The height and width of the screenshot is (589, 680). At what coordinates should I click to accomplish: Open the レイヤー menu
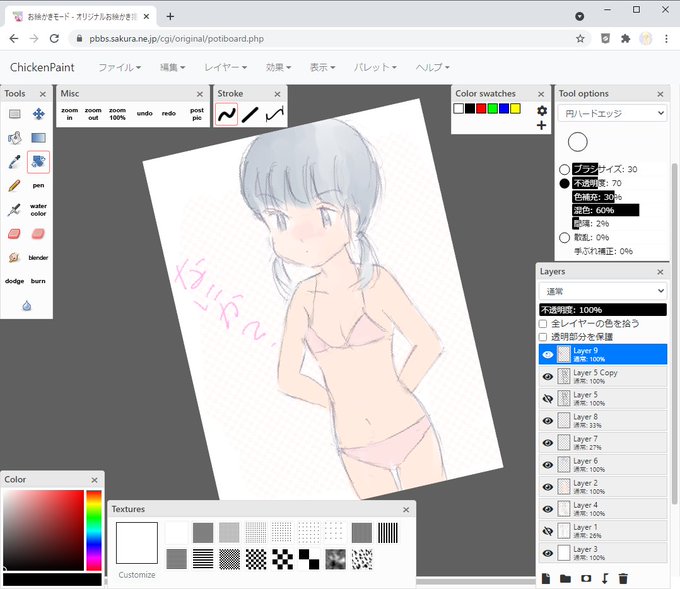(x=226, y=67)
